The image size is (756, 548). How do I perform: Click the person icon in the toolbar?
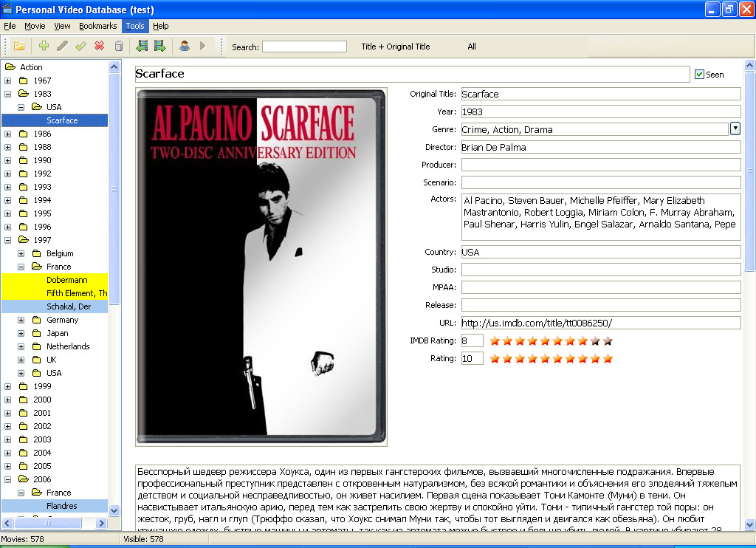184,46
